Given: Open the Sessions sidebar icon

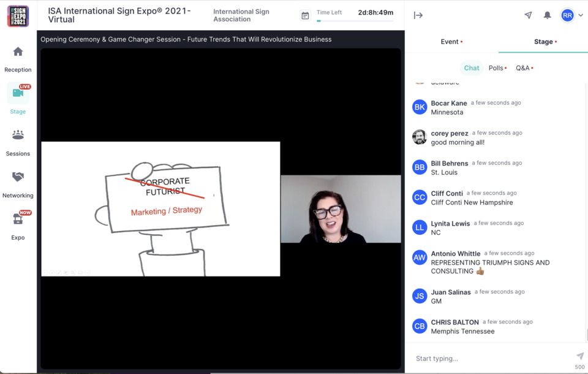Looking at the screenshot, I should click(18, 135).
